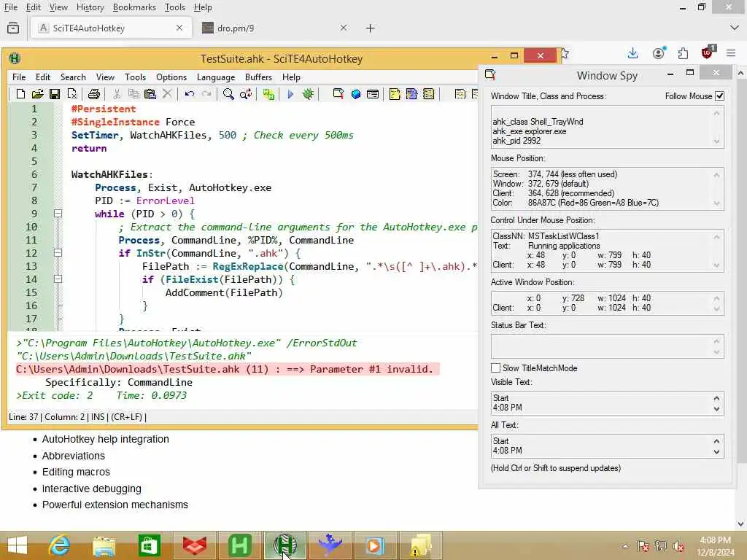Viewport: 747px width, 560px height.
Task: Open Windows Store from the taskbar
Action: [x=149, y=545]
